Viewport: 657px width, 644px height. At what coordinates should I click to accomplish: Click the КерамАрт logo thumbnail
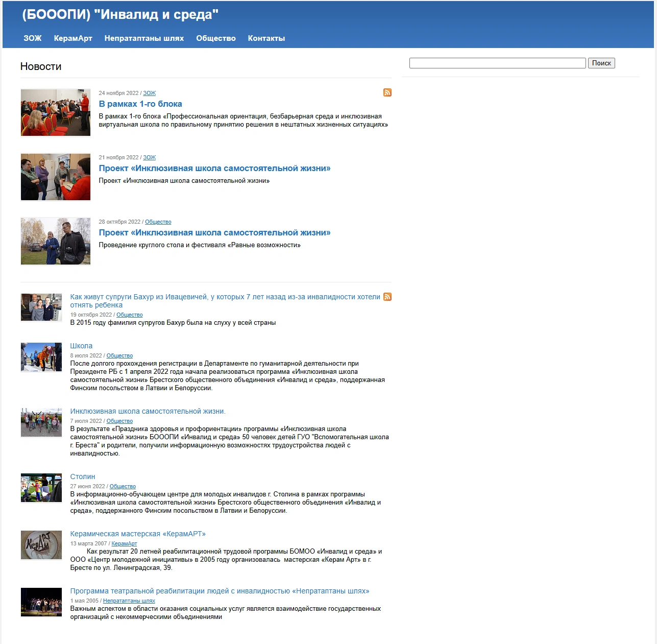click(41, 544)
